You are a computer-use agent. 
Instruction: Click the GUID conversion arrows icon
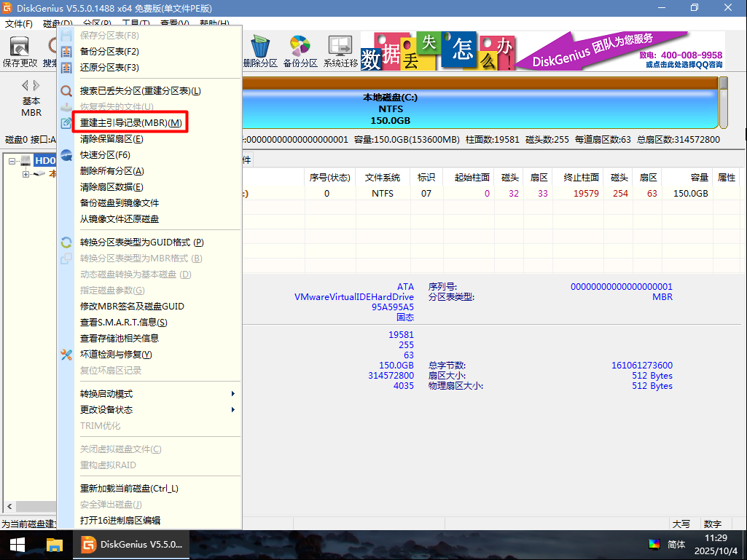(x=67, y=242)
